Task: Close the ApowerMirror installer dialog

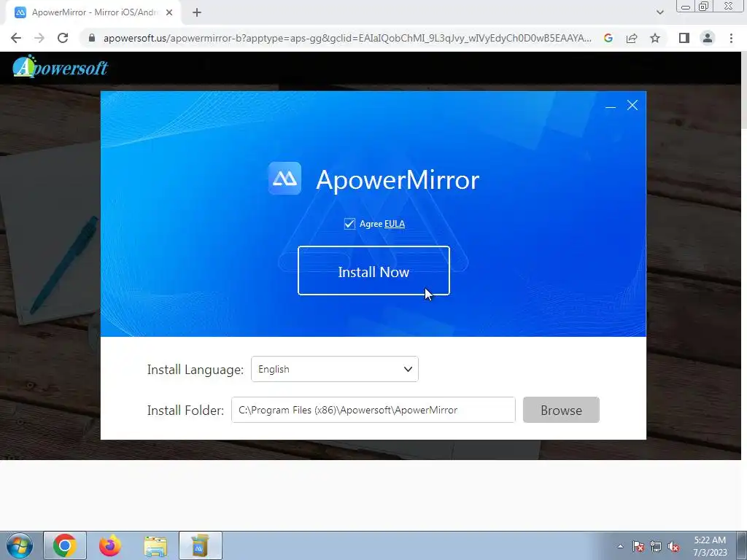Action: pos(632,105)
